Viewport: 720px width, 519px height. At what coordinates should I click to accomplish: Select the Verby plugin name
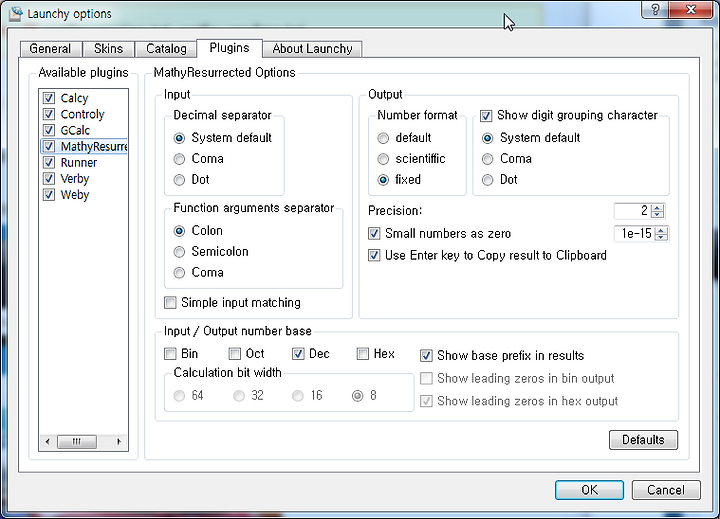coord(74,179)
